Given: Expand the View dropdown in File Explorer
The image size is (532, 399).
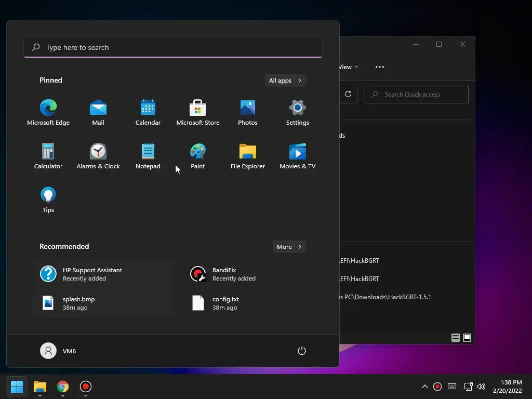Looking at the screenshot, I should point(349,67).
